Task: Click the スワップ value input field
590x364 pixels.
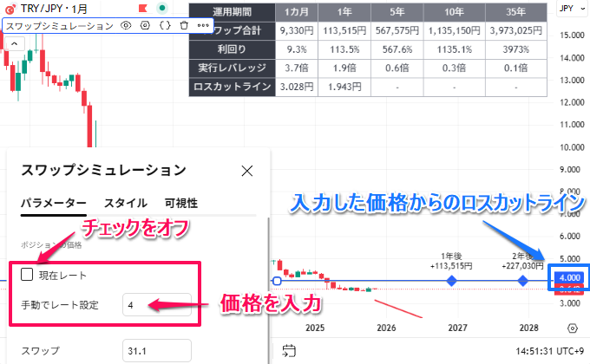Action: 157,351
